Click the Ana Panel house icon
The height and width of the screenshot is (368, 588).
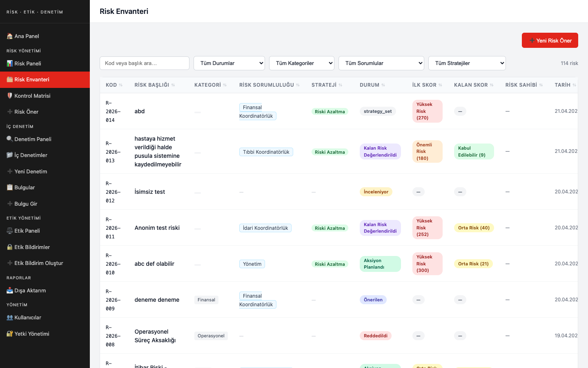click(x=10, y=36)
